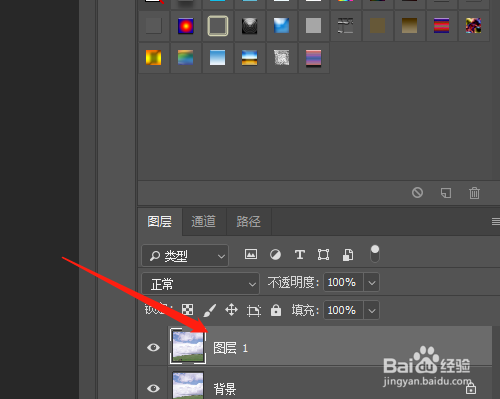Viewport: 500px width, 399px height.
Task: Create a new style with the new-style icon
Action: pyautogui.click(x=446, y=193)
